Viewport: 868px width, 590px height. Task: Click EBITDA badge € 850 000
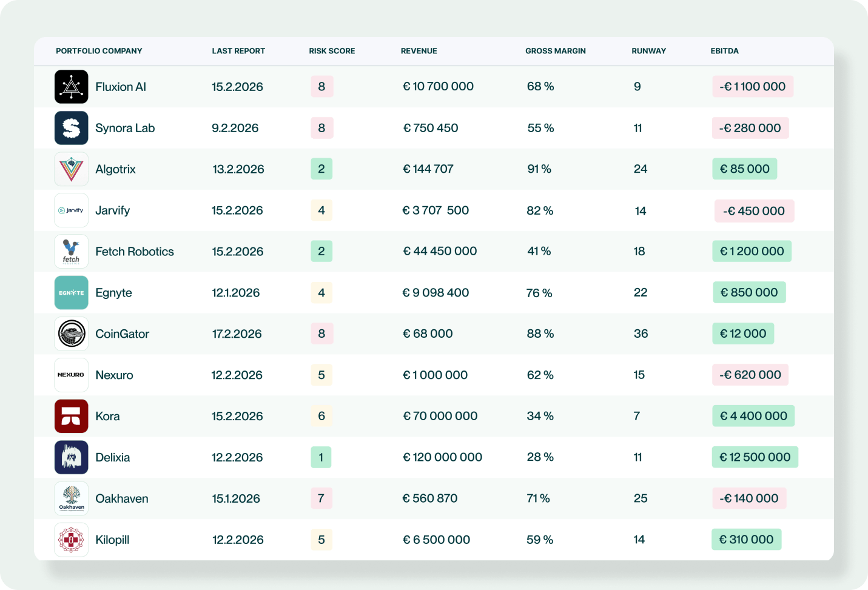(749, 292)
